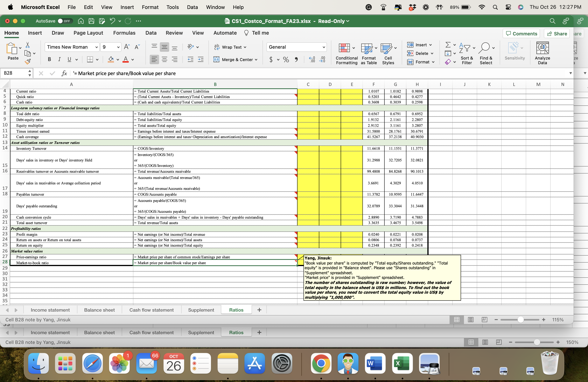Select column B header
588x382 pixels.
click(215, 84)
